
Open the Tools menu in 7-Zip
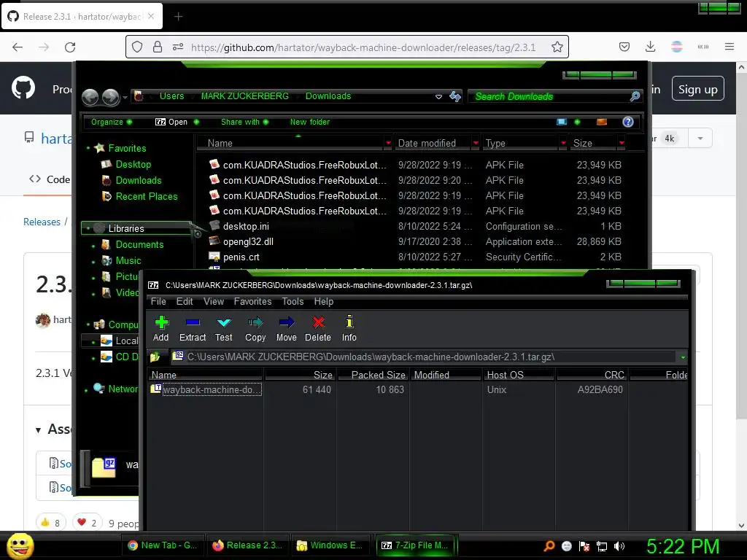coord(293,301)
